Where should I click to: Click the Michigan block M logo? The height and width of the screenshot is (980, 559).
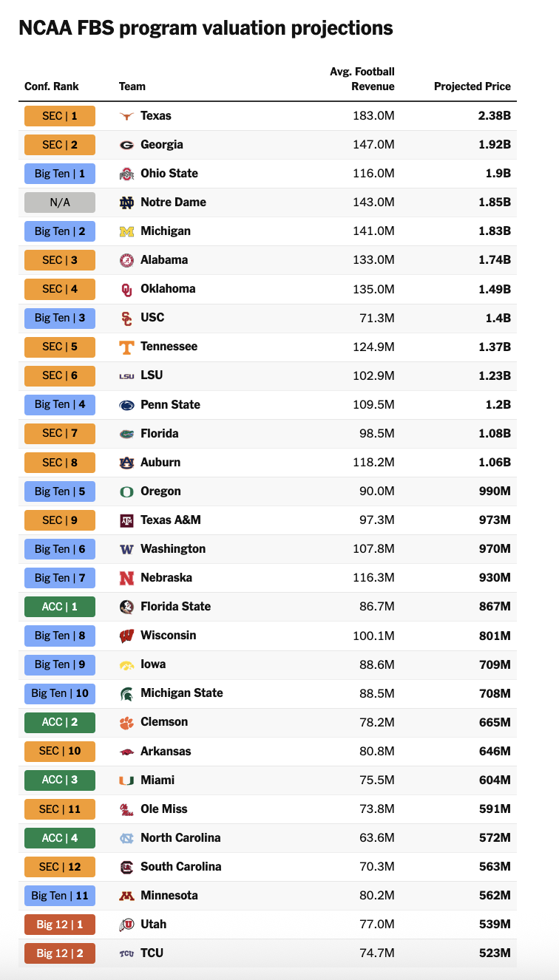[x=127, y=231]
